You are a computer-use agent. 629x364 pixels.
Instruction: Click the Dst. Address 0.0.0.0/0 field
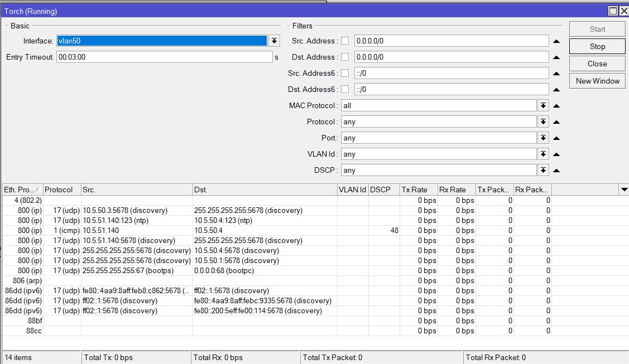point(452,57)
